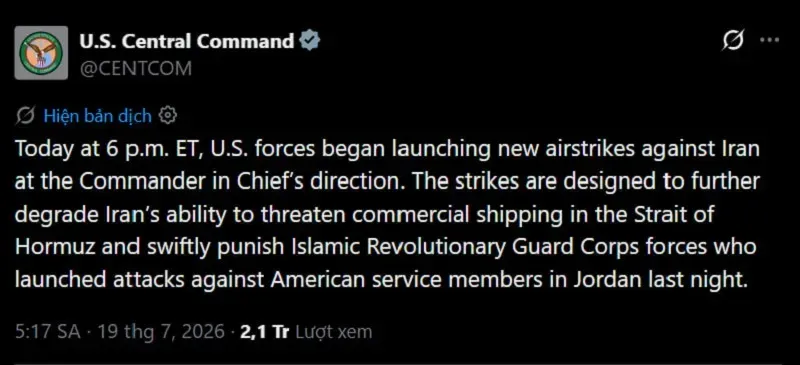Open the three-dot more options menu
800x365 pixels.
(x=769, y=40)
